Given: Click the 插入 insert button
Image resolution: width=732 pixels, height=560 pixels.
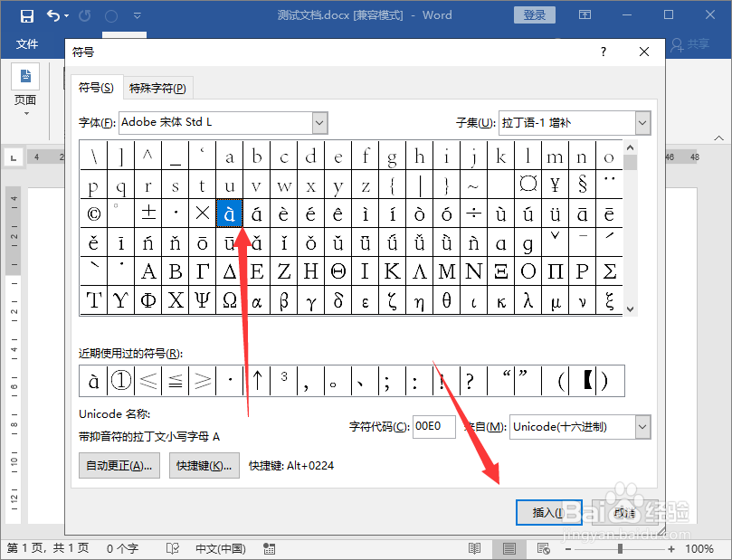Looking at the screenshot, I should click(549, 512).
